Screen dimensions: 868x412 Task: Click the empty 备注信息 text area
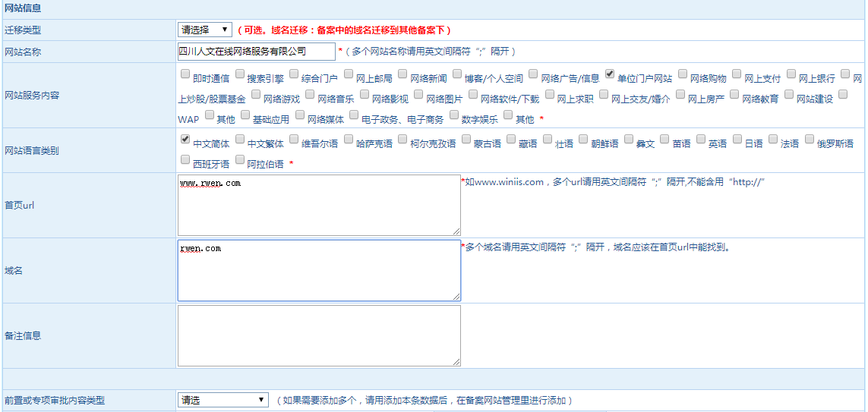(x=319, y=335)
